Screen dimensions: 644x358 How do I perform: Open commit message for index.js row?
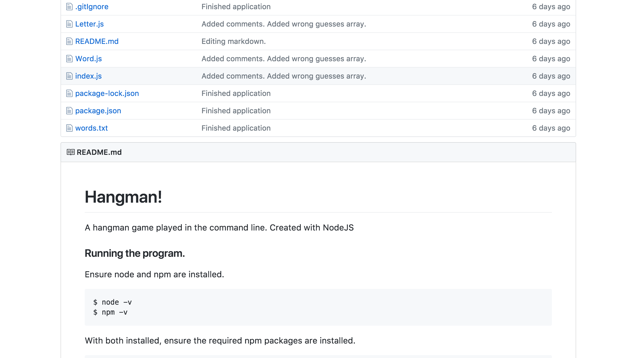tap(284, 76)
